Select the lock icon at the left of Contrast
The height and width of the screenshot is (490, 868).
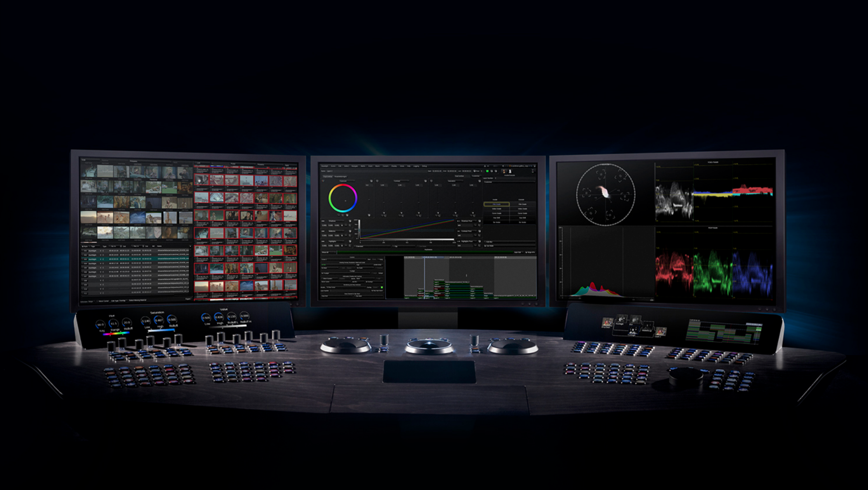coord(377,181)
